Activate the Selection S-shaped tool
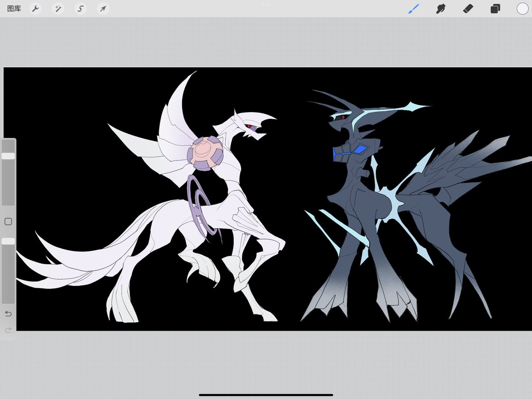The image size is (532, 399). pyautogui.click(x=81, y=8)
